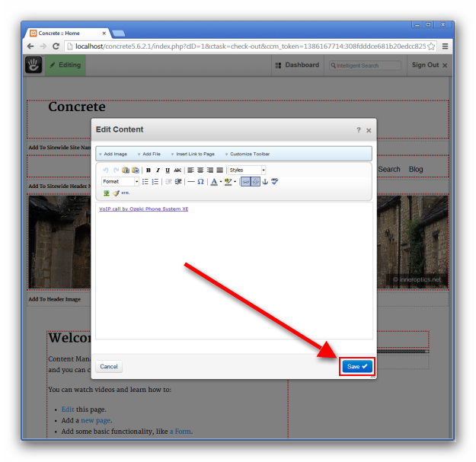Expand the Add Image option

pyautogui.click(x=114, y=154)
